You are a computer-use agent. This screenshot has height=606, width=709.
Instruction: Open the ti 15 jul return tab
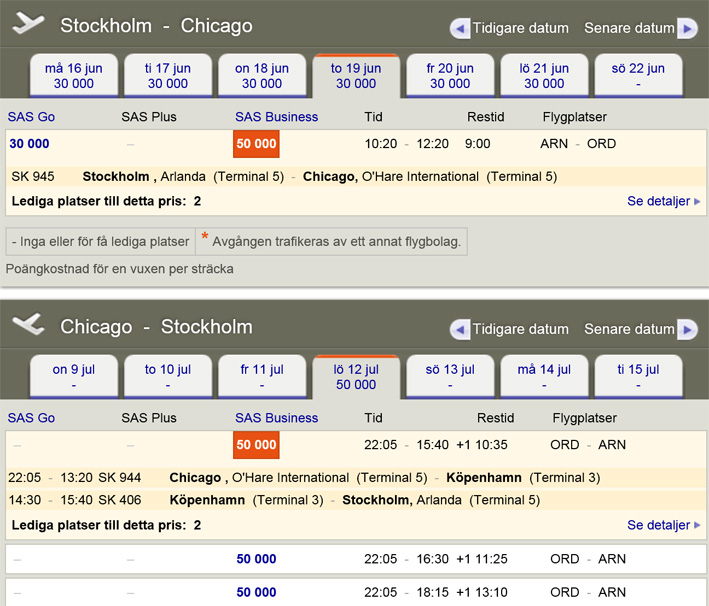coord(638,377)
